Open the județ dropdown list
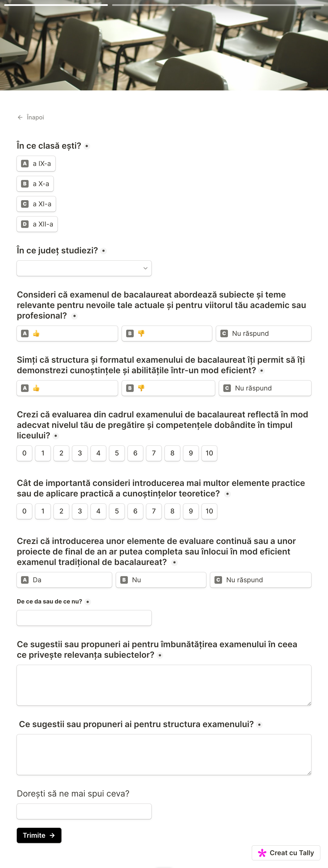Screen dimensions: 328x868 pyautogui.click(x=84, y=268)
